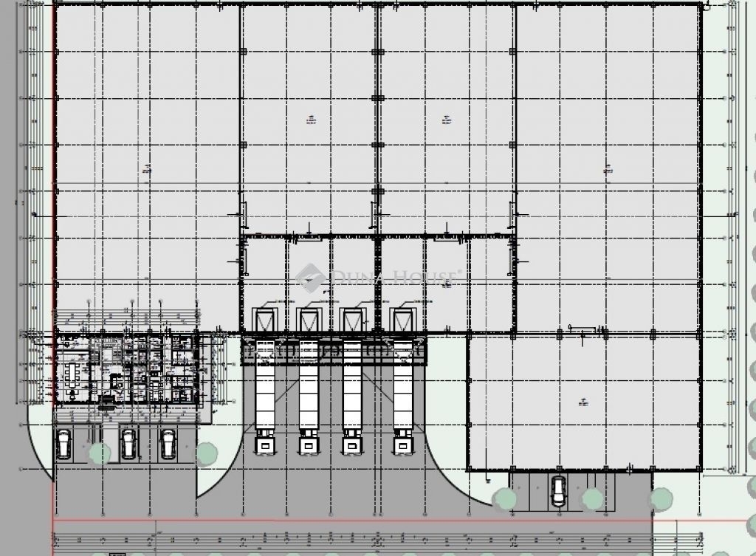Click the large left warehouse hall label
Image resolution: width=756 pixels, height=556 pixels.
(x=148, y=168)
